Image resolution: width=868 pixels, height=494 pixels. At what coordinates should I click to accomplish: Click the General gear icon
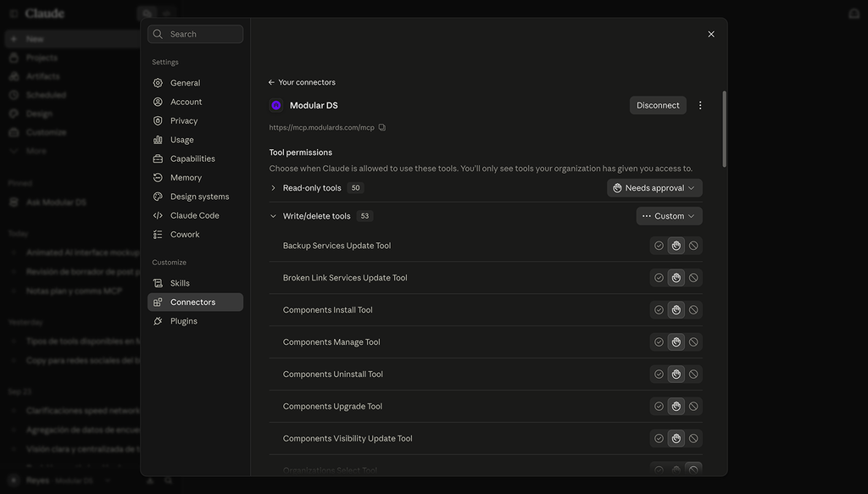pos(158,83)
